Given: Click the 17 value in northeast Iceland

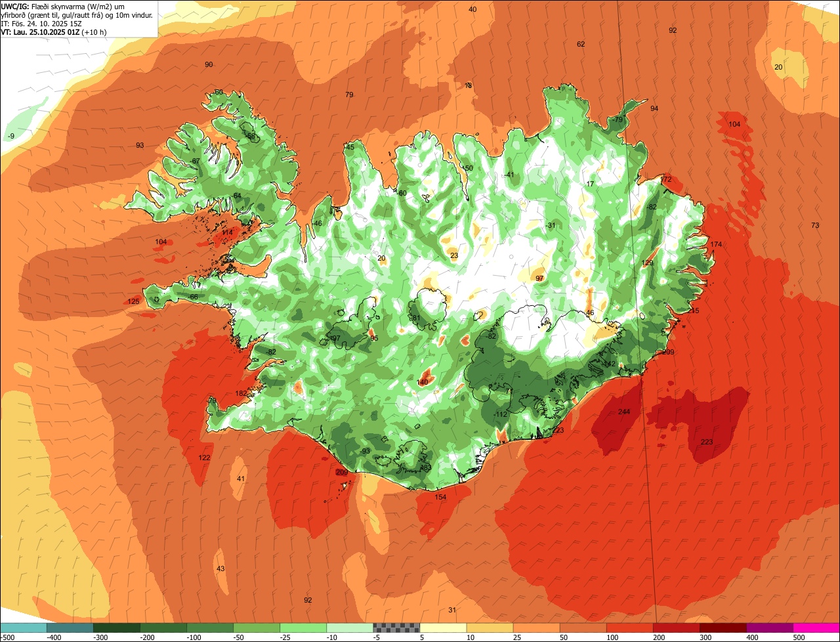Looking at the screenshot, I should pyautogui.click(x=590, y=184).
